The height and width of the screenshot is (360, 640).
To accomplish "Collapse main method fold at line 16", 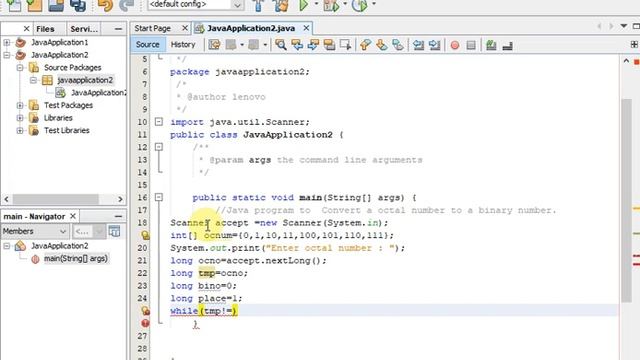I will 159,198.
